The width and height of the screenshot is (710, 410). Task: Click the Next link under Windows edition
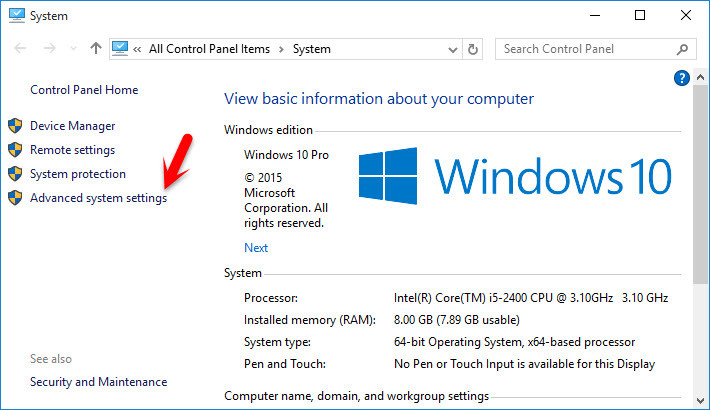click(256, 248)
